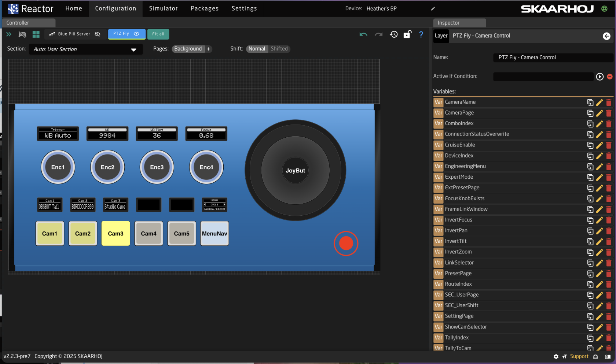This screenshot has height=364, width=616.
Task: Click the Active If Condition input field
Action: click(543, 77)
